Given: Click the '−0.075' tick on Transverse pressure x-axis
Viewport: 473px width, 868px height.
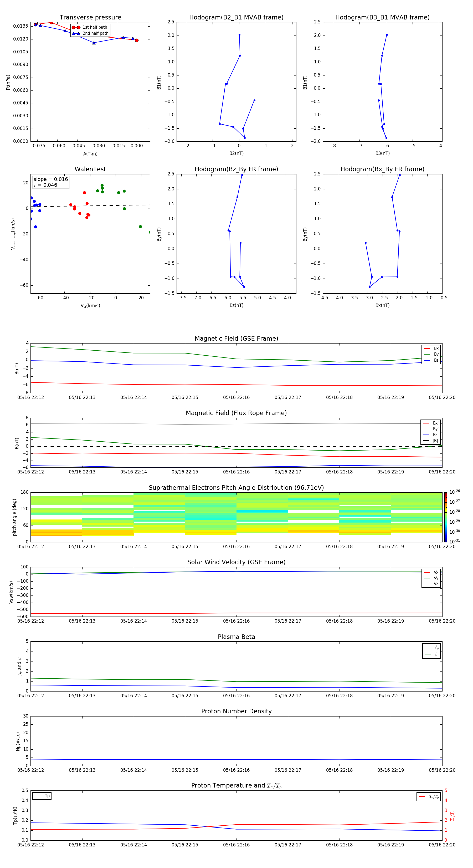Looking at the screenshot, I should point(37,146).
